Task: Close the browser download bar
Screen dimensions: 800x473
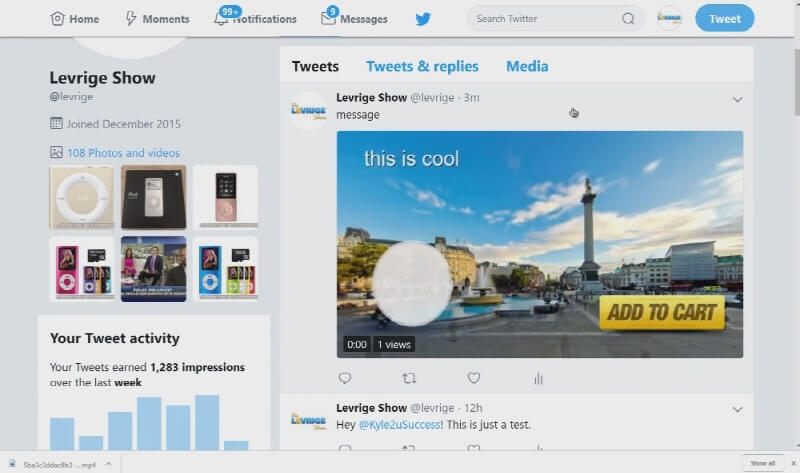Action: point(793,463)
